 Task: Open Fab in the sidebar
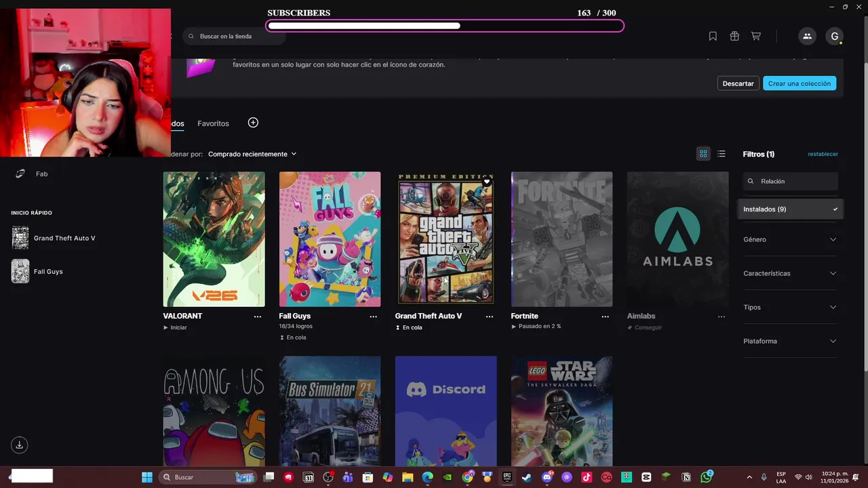click(x=32, y=174)
